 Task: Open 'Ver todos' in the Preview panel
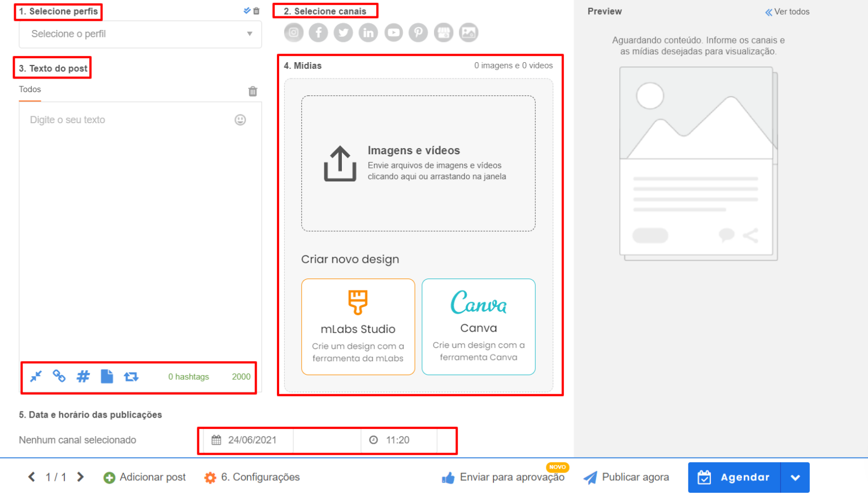[x=787, y=11]
